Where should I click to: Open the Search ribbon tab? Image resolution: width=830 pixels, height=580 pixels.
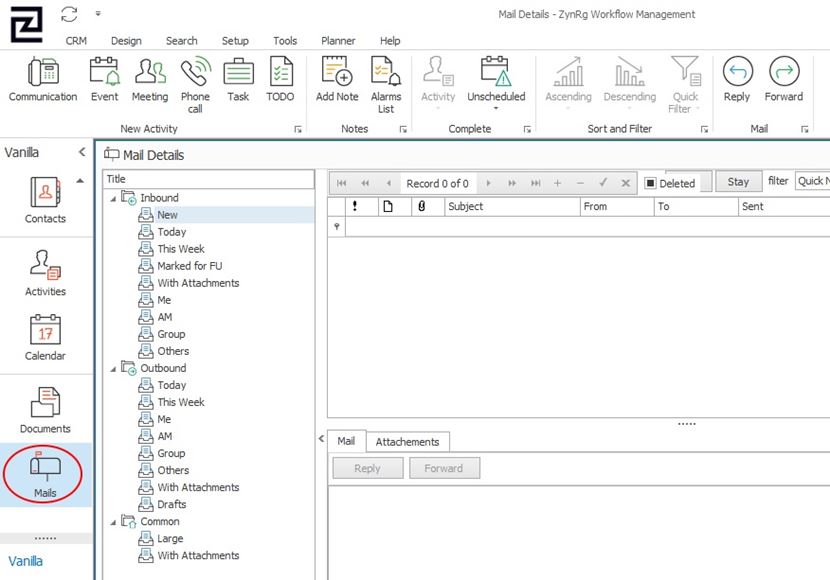point(182,41)
